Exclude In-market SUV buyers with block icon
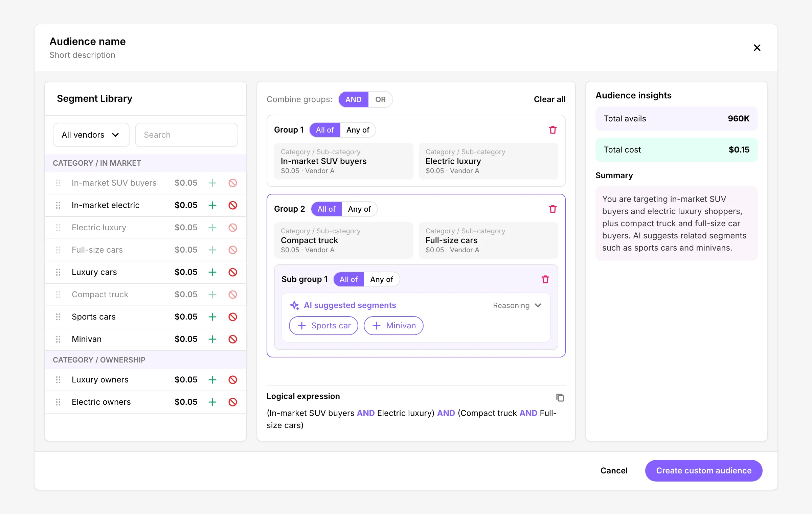The width and height of the screenshot is (812, 514). (x=233, y=183)
